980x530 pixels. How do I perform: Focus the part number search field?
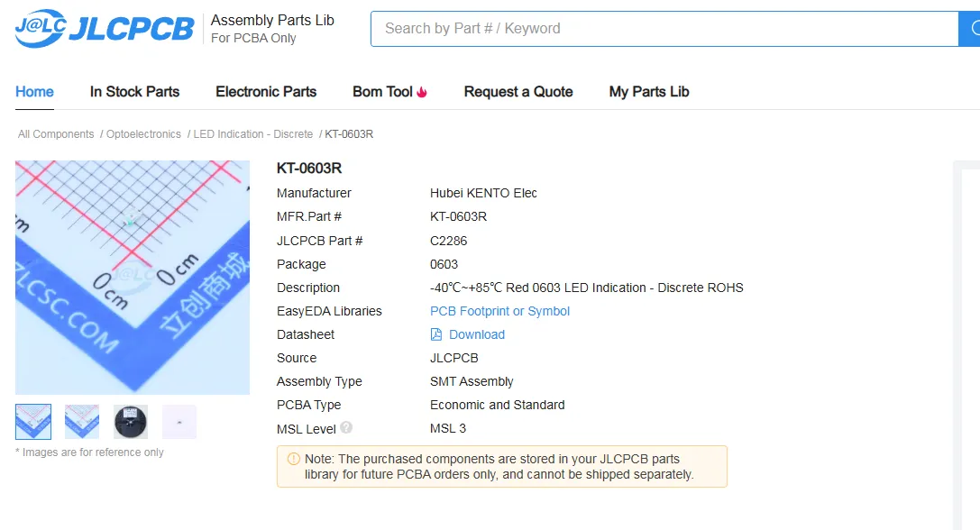(x=664, y=29)
